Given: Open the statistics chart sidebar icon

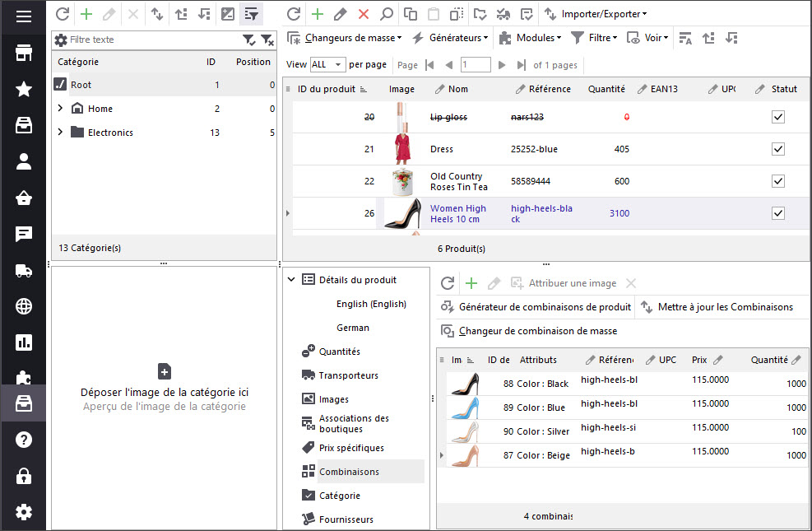Looking at the screenshot, I should pyautogui.click(x=24, y=342).
